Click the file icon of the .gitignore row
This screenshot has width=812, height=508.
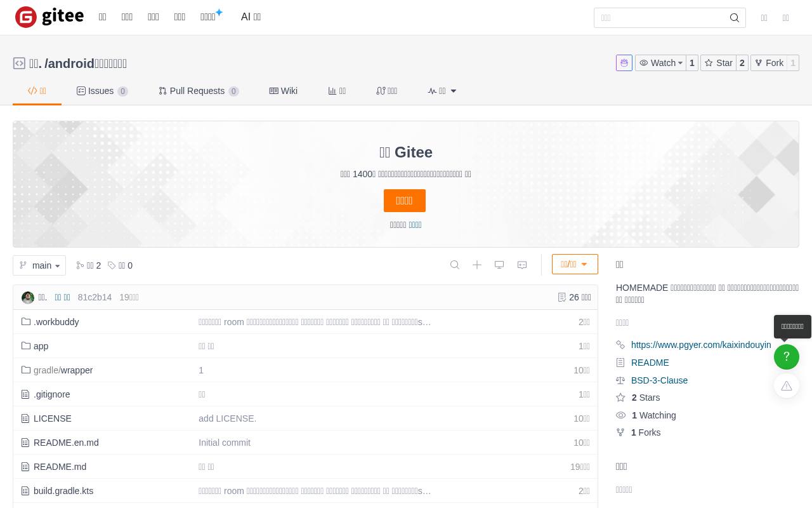[26, 394]
